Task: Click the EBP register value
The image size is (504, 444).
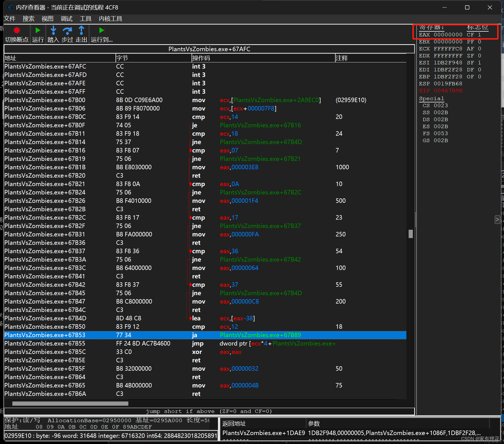Action: coord(448,77)
